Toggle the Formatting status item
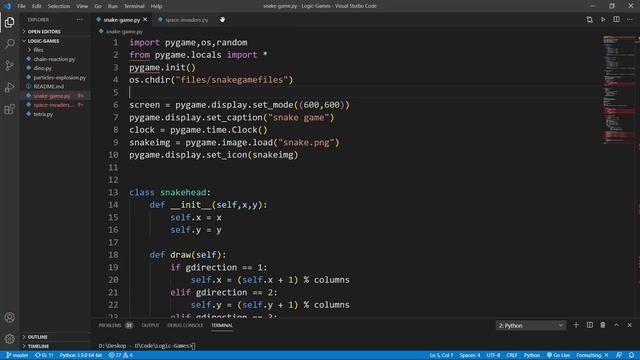The width and height of the screenshot is (640, 360). [592, 356]
